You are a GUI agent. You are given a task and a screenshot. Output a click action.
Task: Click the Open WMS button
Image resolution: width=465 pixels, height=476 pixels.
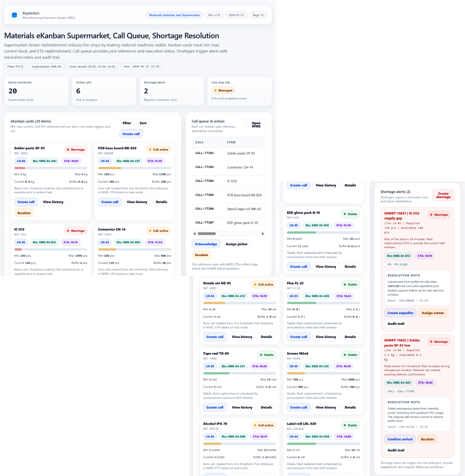[256, 125]
